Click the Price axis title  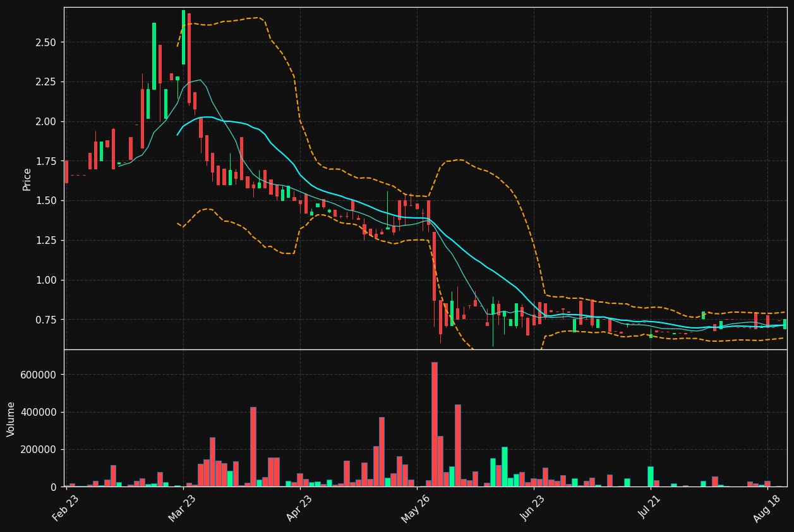(x=27, y=179)
